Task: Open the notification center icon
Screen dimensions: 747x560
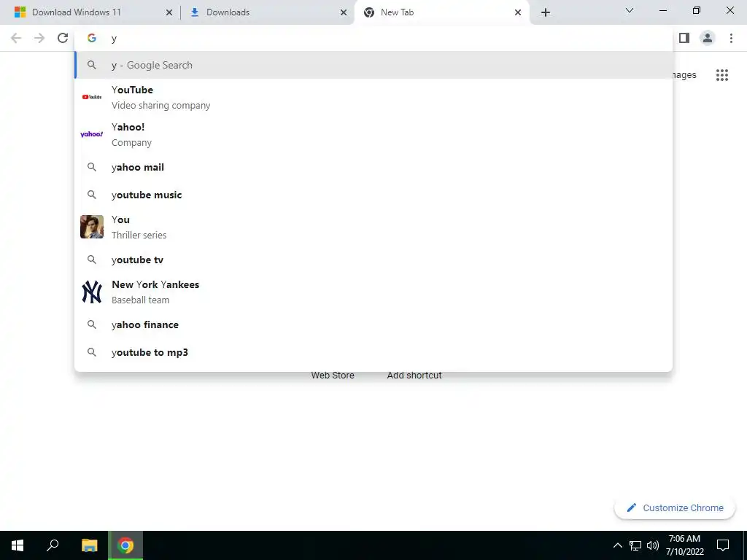Action: (x=723, y=545)
